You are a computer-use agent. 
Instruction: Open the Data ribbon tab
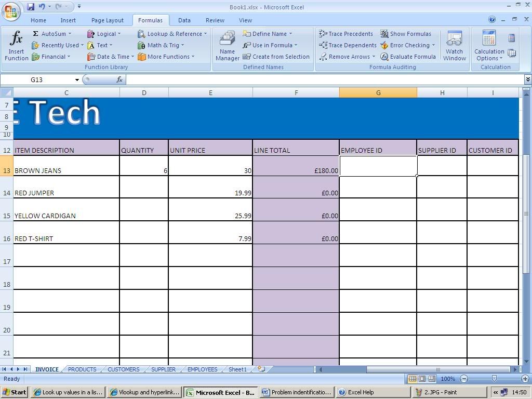(184, 20)
